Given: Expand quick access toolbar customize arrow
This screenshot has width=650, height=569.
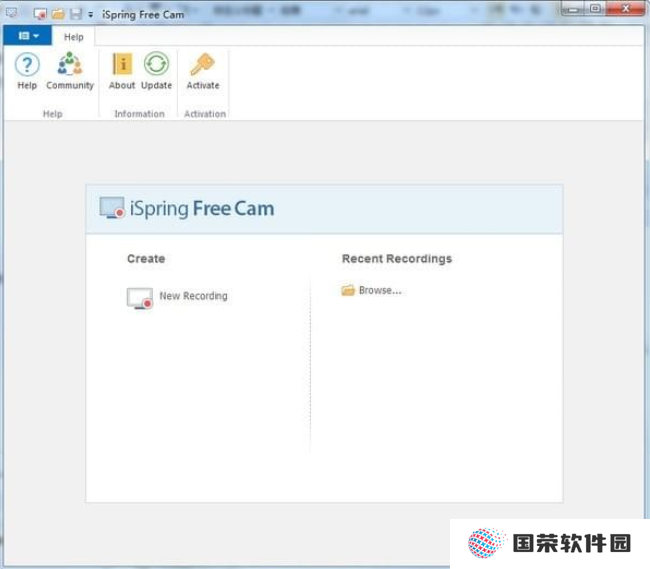Looking at the screenshot, I should point(90,15).
